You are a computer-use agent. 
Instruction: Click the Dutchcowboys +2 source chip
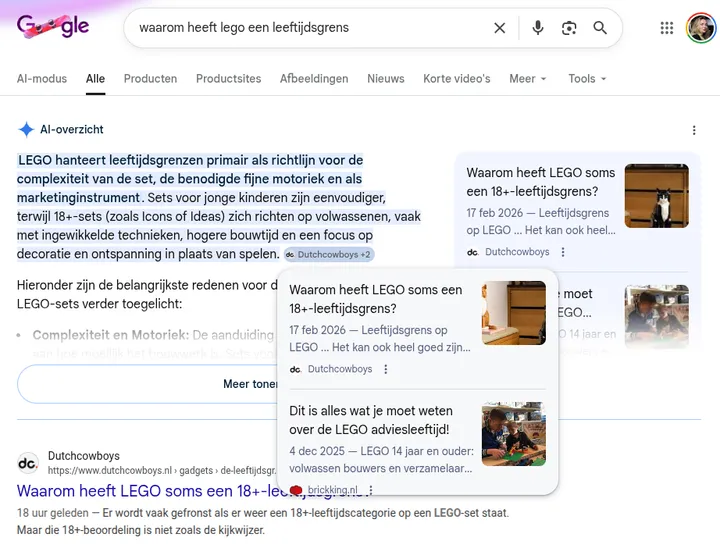pos(329,254)
